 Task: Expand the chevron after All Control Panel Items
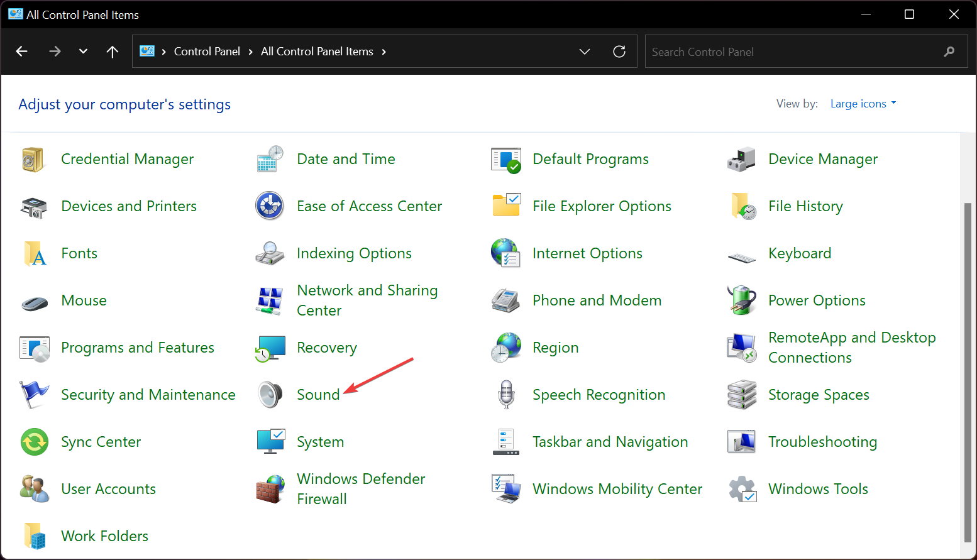click(x=384, y=52)
